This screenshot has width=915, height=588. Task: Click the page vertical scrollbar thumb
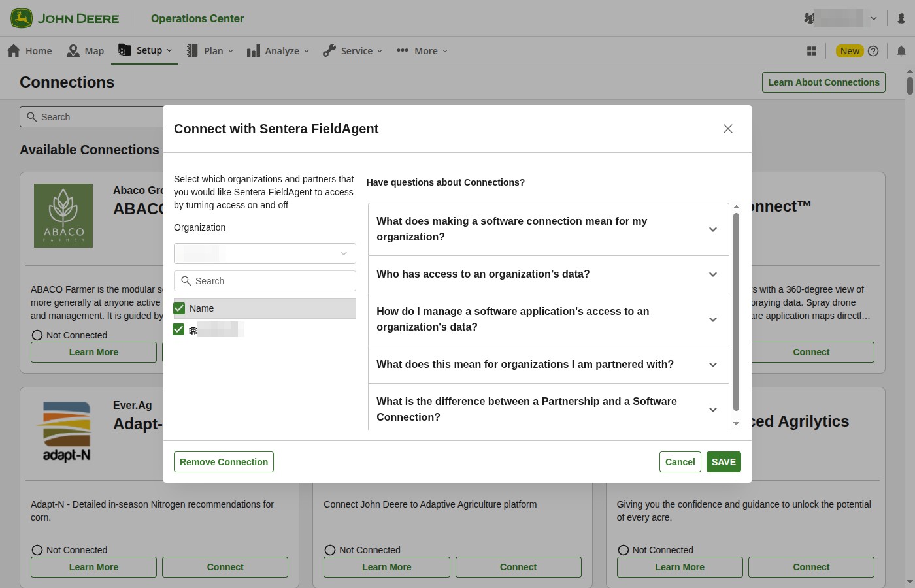tap(910, 86)
